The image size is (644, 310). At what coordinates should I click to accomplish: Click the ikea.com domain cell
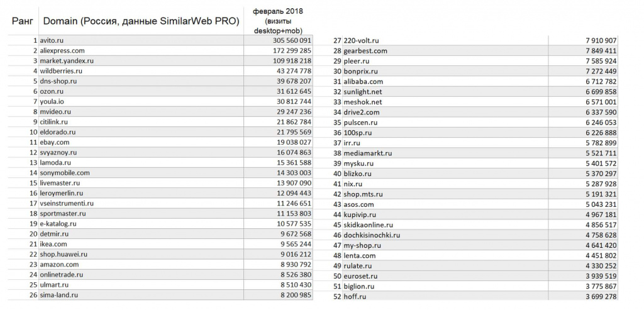[53, 244]
